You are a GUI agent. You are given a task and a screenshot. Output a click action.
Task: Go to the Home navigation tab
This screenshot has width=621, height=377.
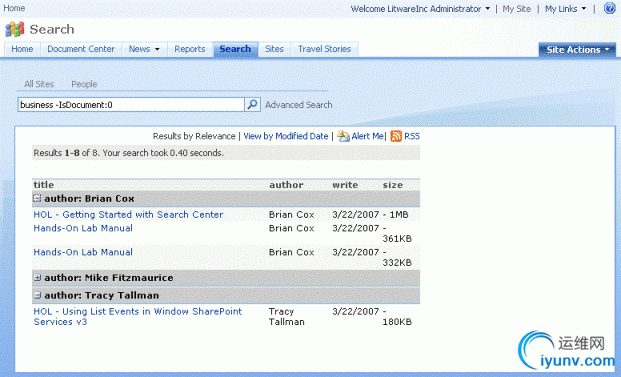[22, 49]
